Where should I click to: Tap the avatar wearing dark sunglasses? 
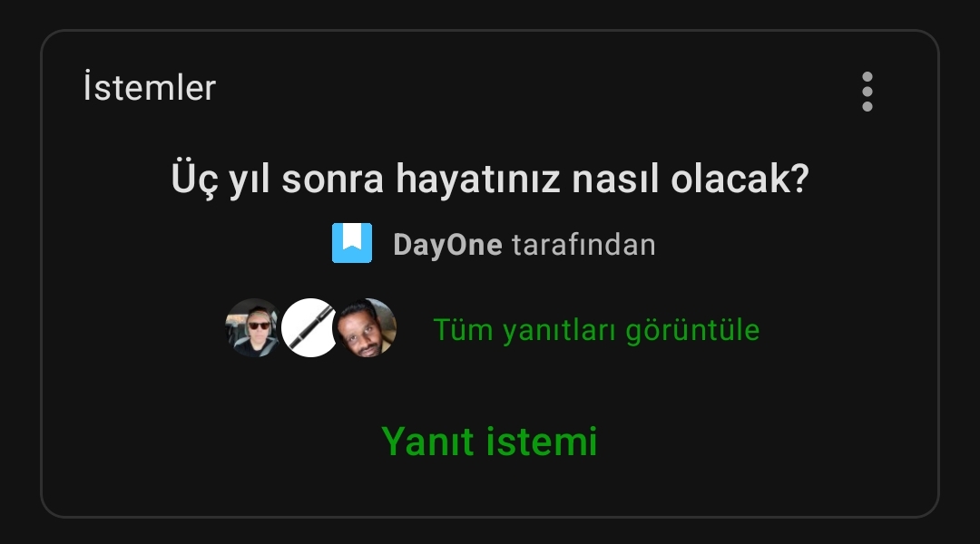click(254, 328)
